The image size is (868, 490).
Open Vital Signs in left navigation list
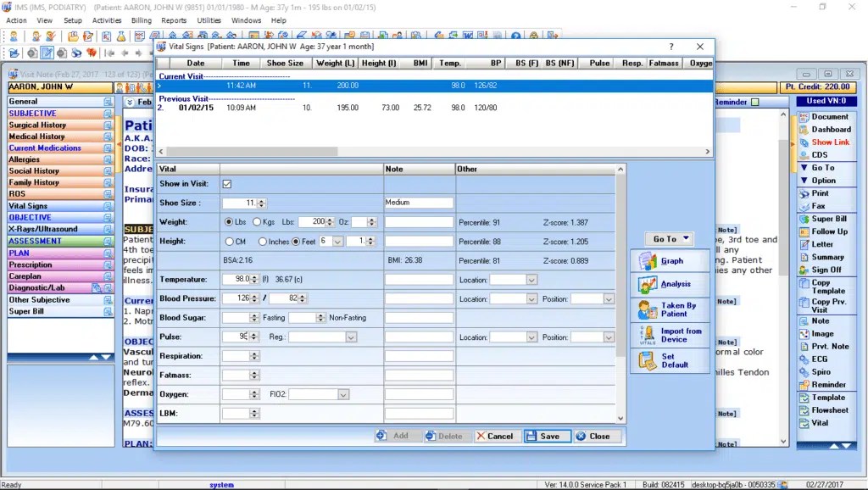tap(60, 206)
